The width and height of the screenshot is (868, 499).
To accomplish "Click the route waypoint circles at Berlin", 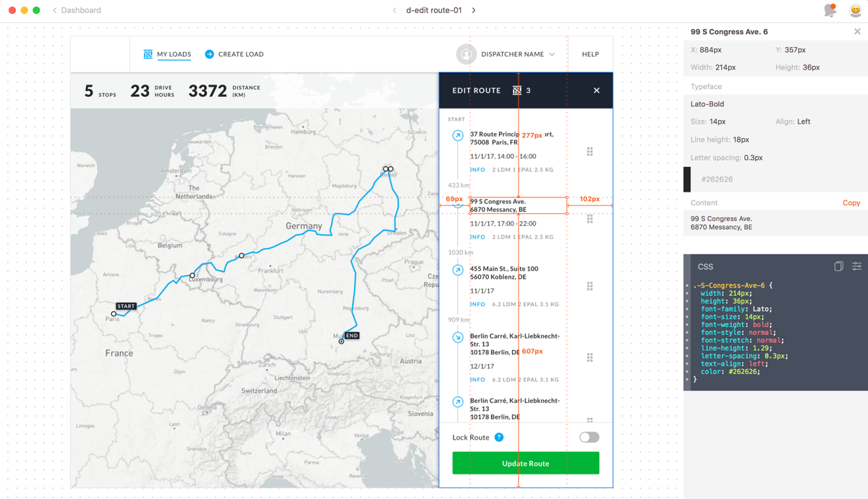I will [x=388, y=169].
